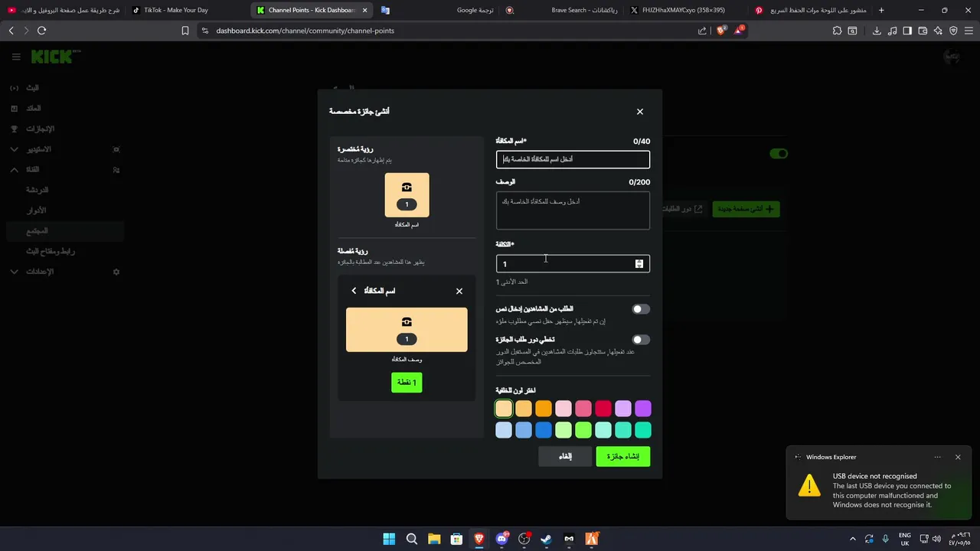Bookmark this page
980x551 pixels.
(x=185, y=31)
